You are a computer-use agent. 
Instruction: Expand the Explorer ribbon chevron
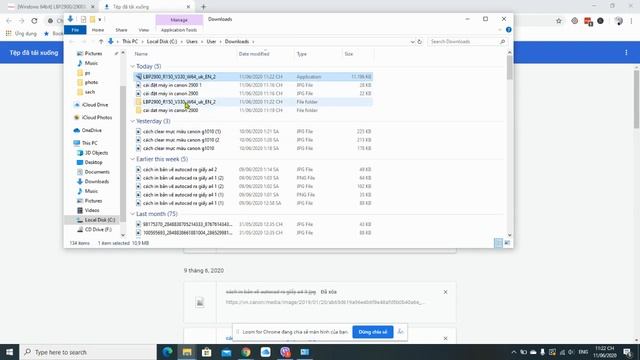click(x=500, y=30)
